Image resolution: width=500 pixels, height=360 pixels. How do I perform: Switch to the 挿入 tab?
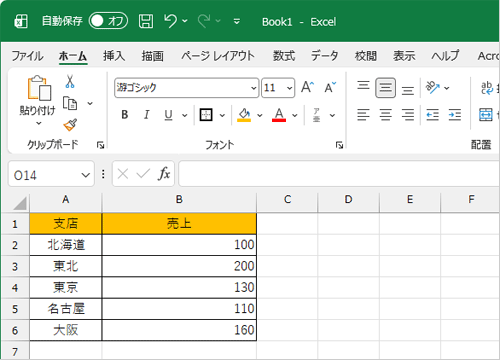[x=114, y=56]
